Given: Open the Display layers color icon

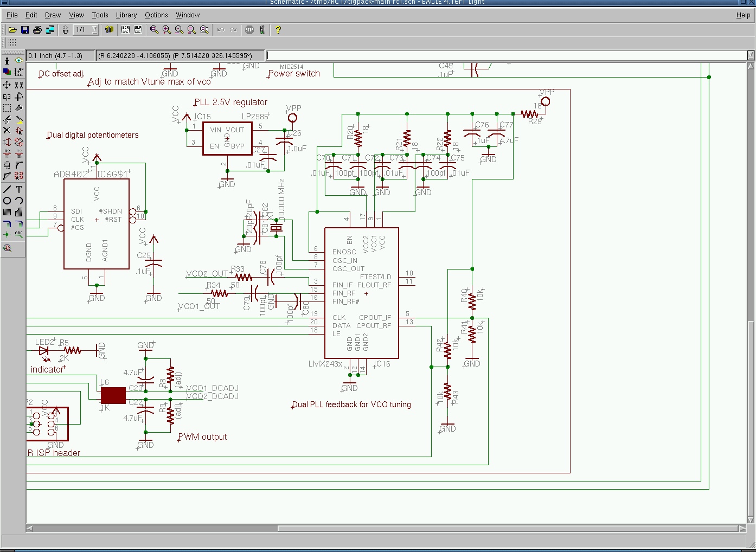Looking at the screenshot, I should click(7, 72).
